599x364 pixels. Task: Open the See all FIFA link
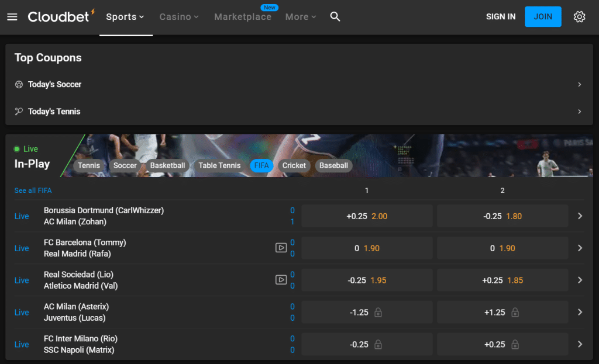coord(33,190)
